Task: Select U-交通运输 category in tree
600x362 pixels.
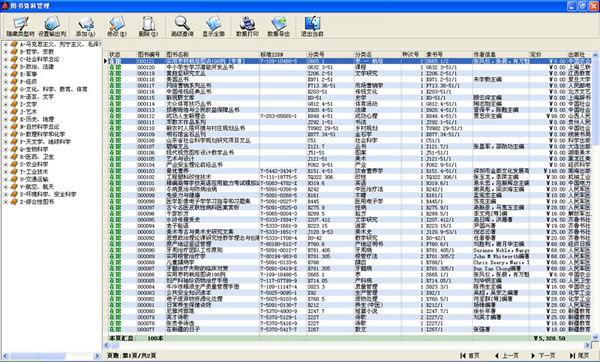Action: pyautogui.click(x=34, y=179)
